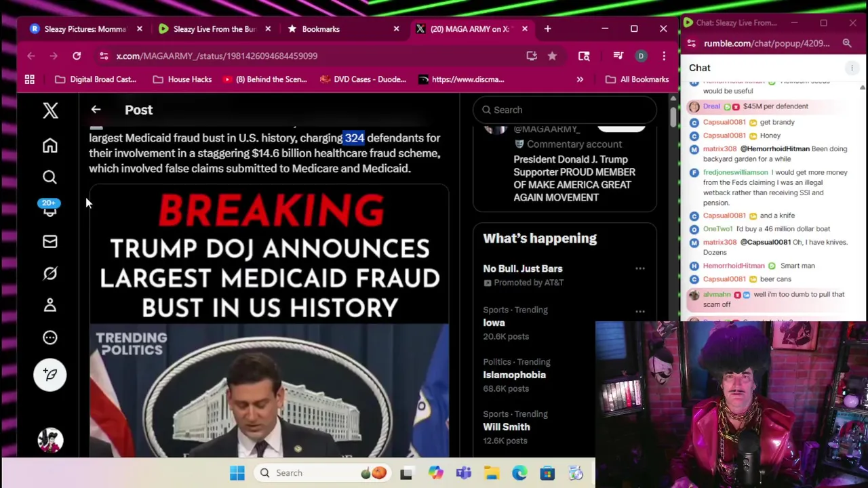Click the toolbar icon left of media control
868x488 pixels.
coord(584,56)
